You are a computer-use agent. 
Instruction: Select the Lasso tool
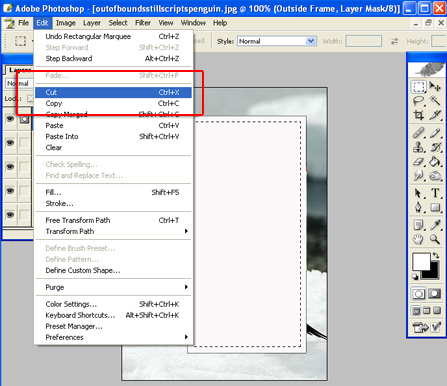[419, 101]
